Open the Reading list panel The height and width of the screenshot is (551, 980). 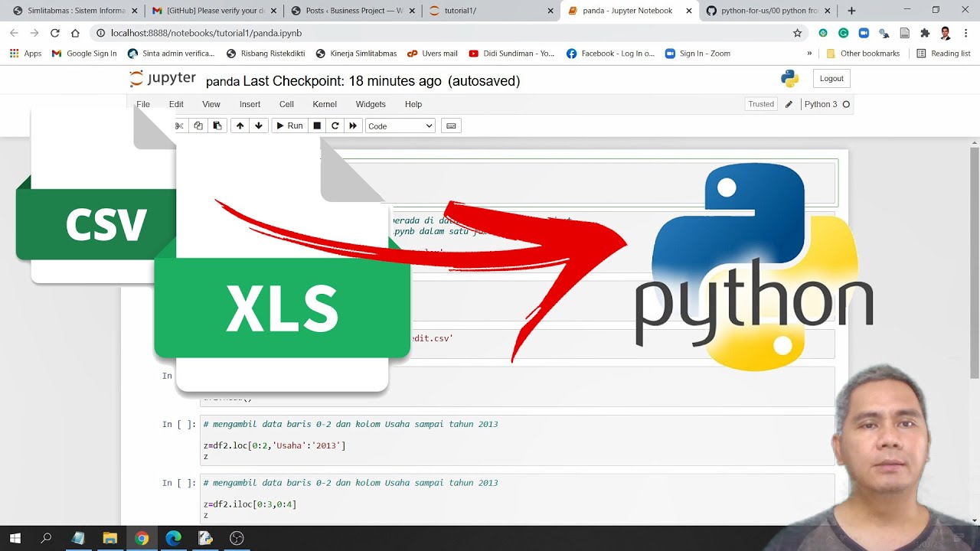pyautogui.click(x=943, y=54)
